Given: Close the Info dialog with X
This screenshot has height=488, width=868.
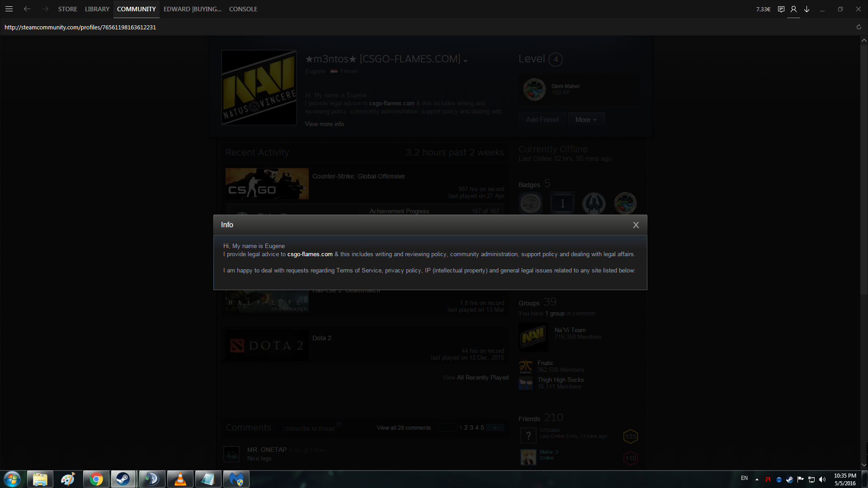Looking at the screenshot, I should 636,225.
